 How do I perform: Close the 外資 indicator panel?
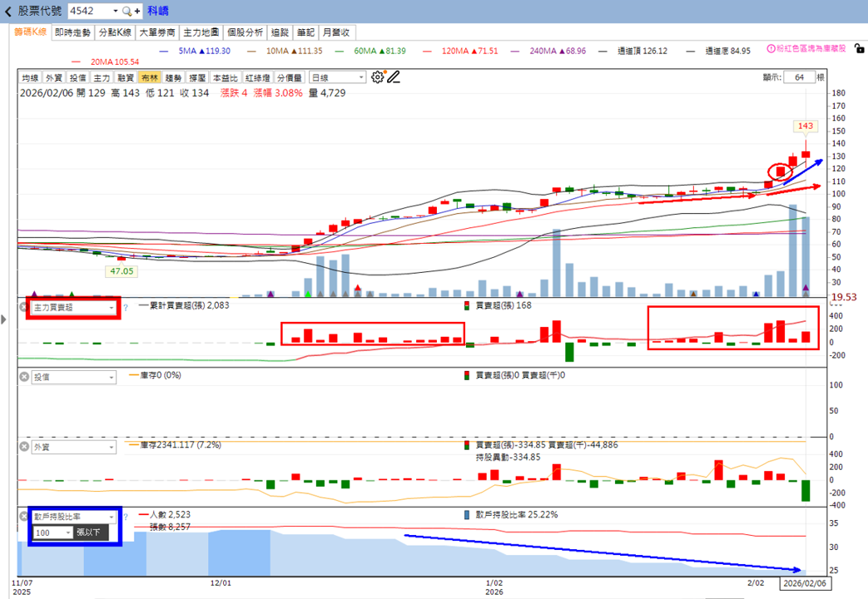tap(24, 446)
